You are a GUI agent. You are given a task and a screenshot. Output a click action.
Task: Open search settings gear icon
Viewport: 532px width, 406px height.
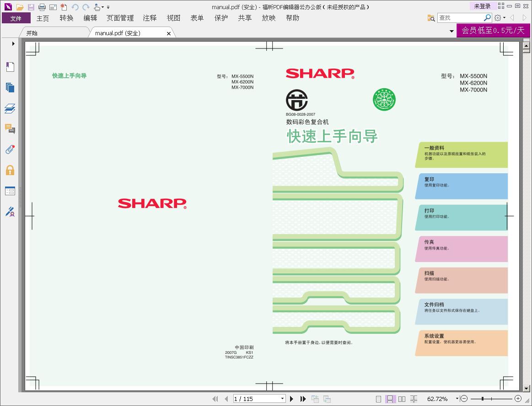[498, 18]
